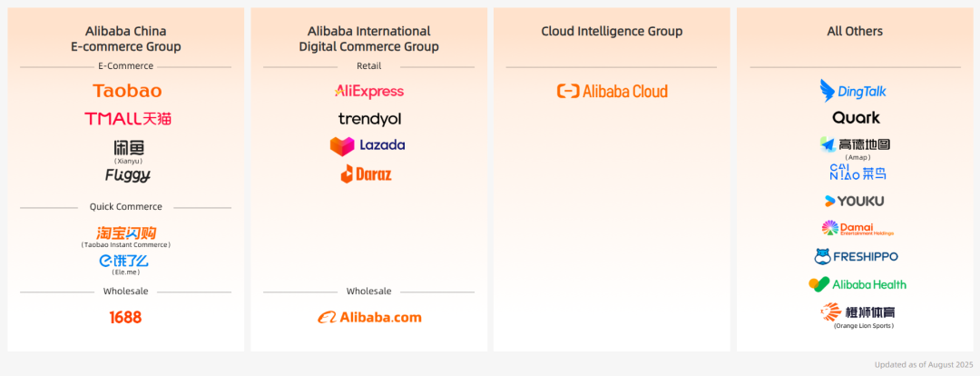Open the Alibaba Health logo
Image resolution: width=980 pixels, height=376 pixels.
point(857,284)
